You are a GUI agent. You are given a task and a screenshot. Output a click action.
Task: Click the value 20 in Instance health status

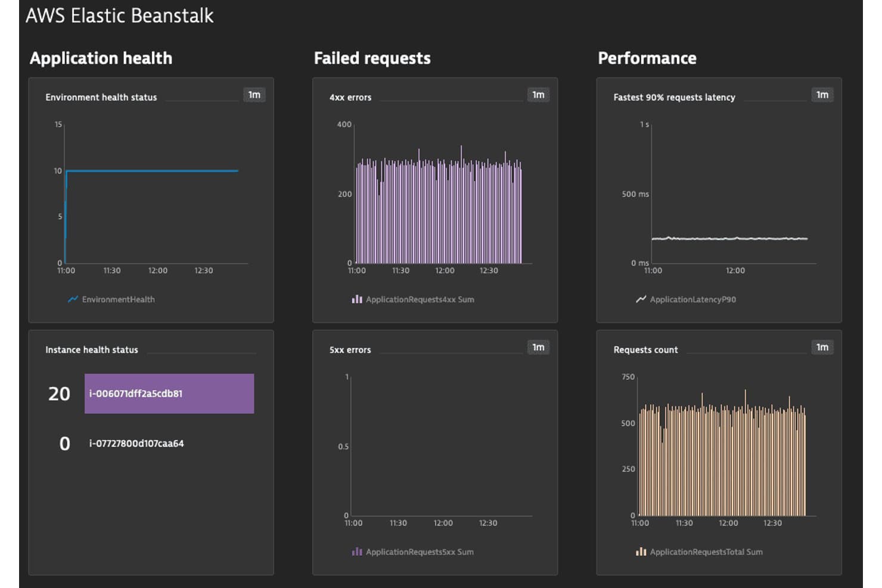click(x=59, y=394)
